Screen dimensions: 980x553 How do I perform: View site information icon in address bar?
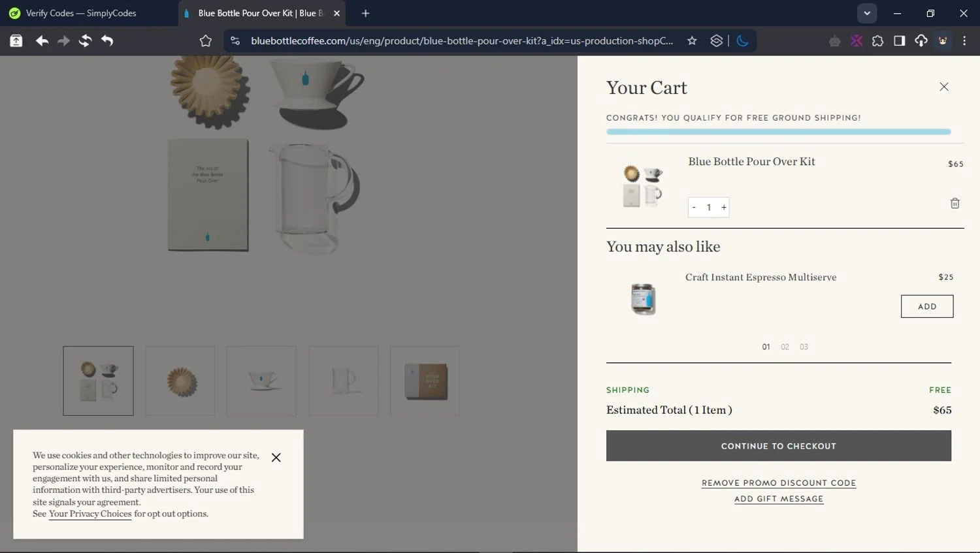pos(235,40)
